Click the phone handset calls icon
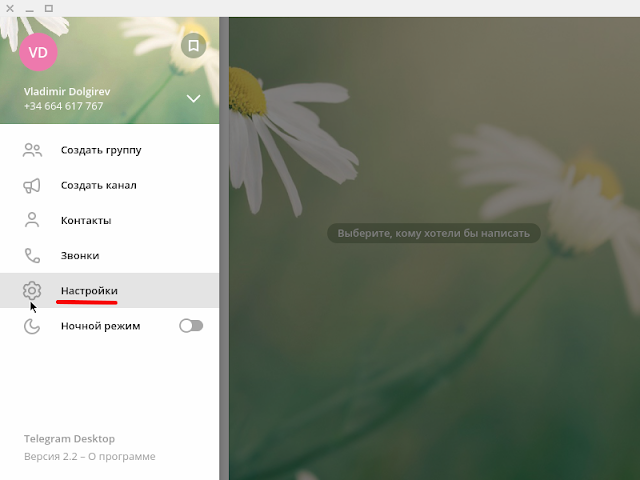Screen dimensions: 640x480 click(x=32, y=256)
